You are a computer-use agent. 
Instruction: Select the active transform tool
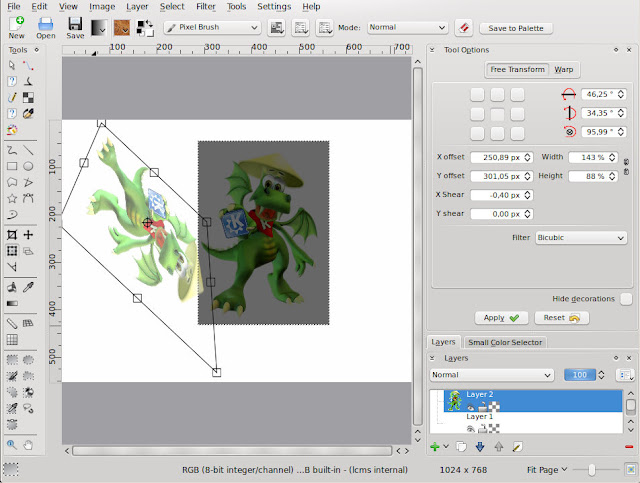12,251
